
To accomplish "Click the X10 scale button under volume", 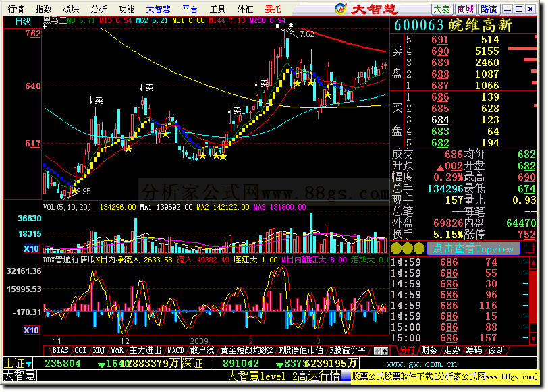I will [x=31, y=248].
